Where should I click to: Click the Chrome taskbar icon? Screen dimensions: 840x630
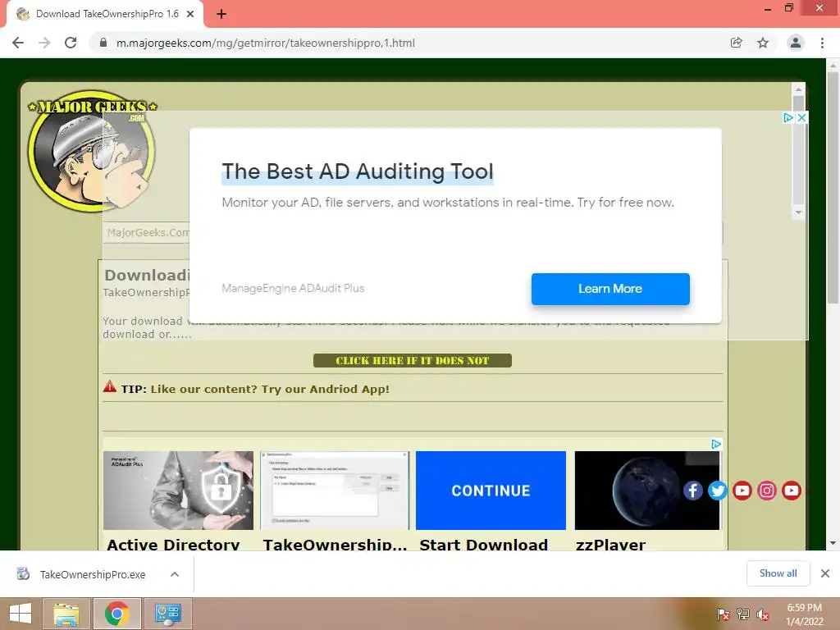(x=117, y=614)
